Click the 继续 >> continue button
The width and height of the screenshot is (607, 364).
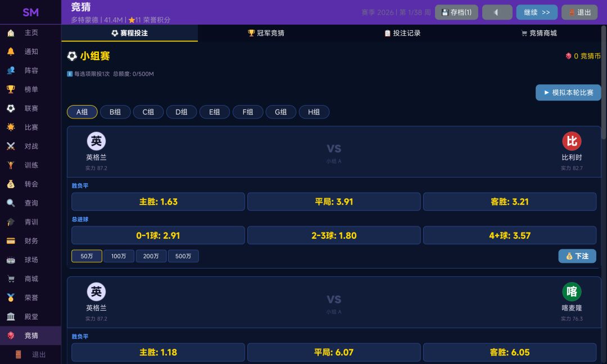point(537,12)
